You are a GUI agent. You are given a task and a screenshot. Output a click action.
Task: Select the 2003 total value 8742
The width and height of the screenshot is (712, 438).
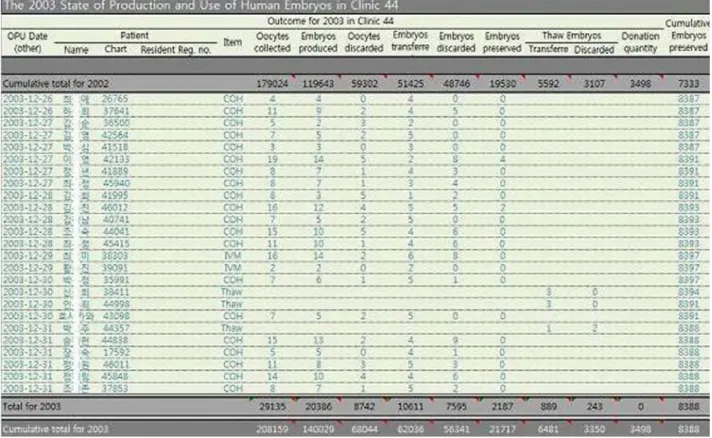[364, 407]
